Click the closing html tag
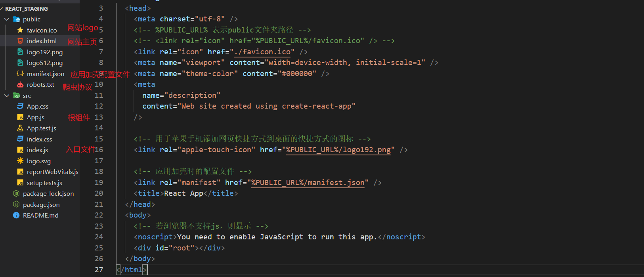Viewport: 644px width, 277px height. point(132,270)
